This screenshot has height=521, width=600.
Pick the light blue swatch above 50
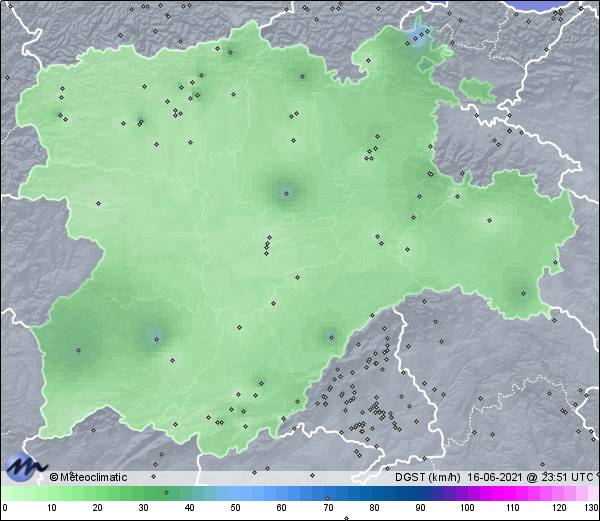(235, 493)
